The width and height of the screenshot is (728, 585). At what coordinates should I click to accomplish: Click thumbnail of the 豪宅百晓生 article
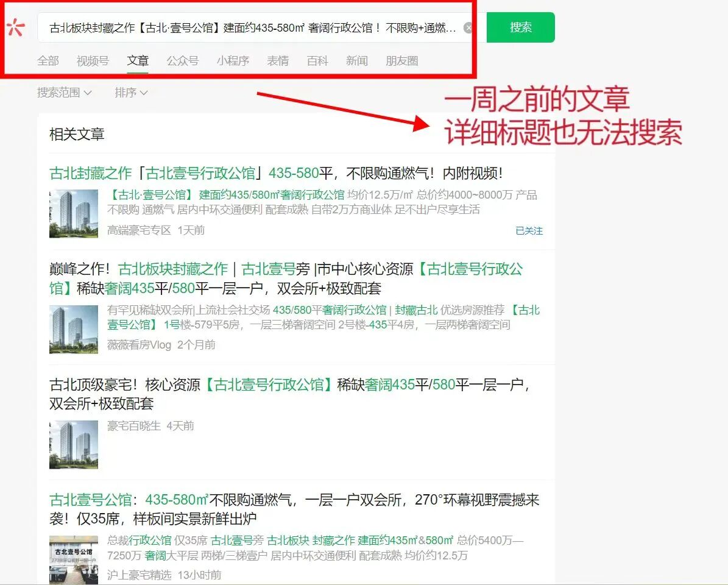coord(74,444)
